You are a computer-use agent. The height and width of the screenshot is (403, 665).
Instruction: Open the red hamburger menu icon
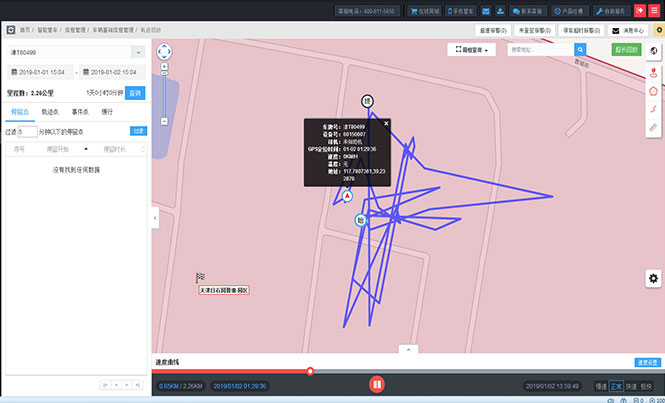tap(655, 11)
